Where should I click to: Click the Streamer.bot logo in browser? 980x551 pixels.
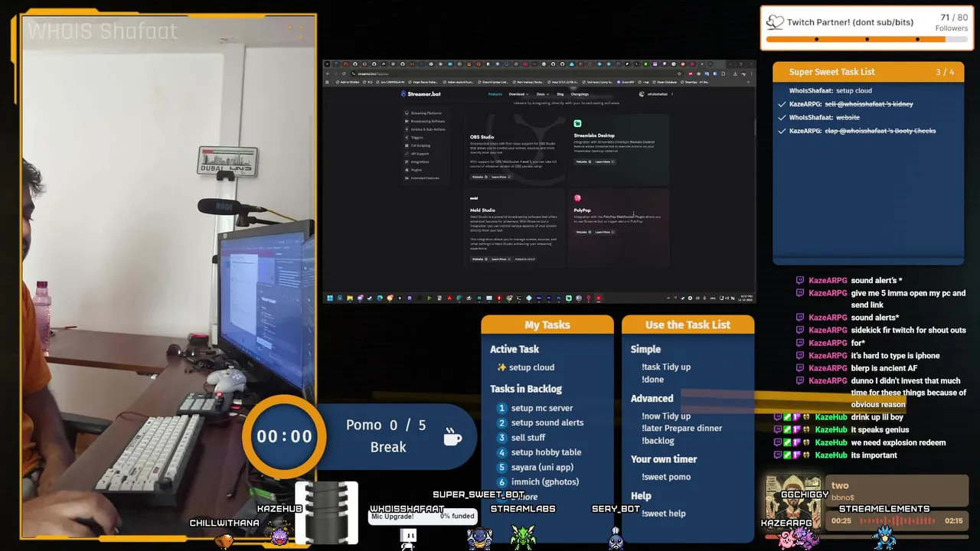[x=420, y=93]
